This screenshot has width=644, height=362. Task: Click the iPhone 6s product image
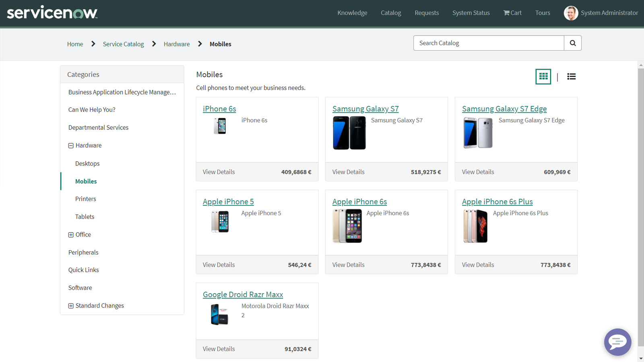220,126
